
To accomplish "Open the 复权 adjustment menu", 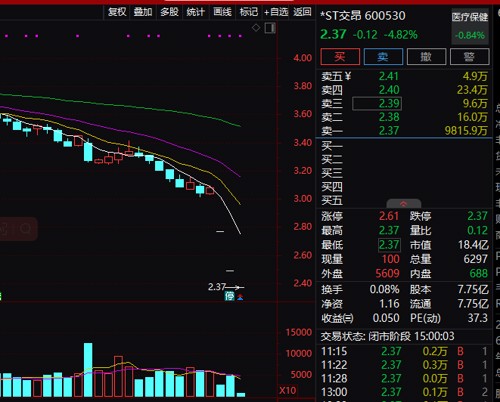I will point(117,12).
